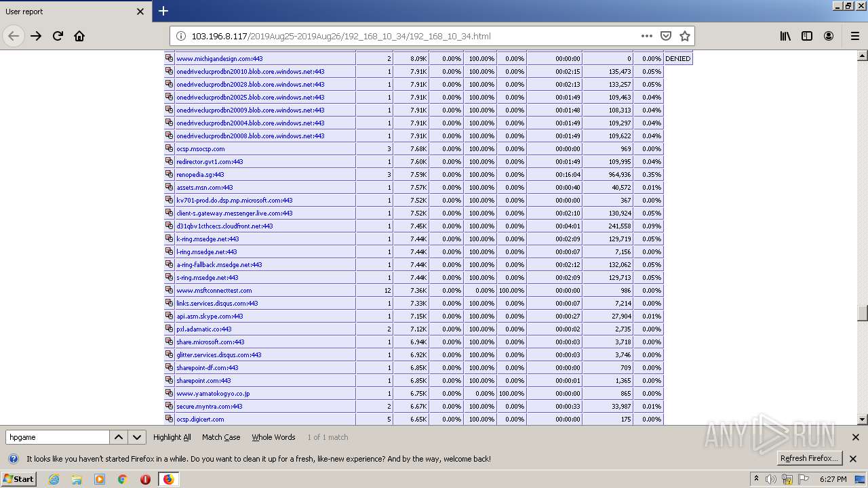This screenshot has width=868, height=488.
Task: Show the sidebars panel
Action: click(807, 36)
